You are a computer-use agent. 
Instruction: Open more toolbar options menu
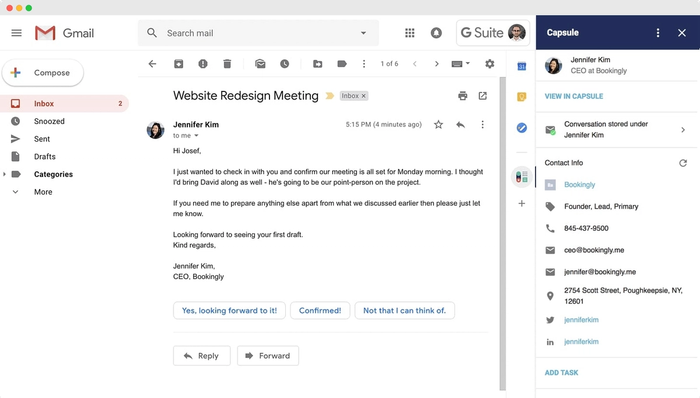364,64
